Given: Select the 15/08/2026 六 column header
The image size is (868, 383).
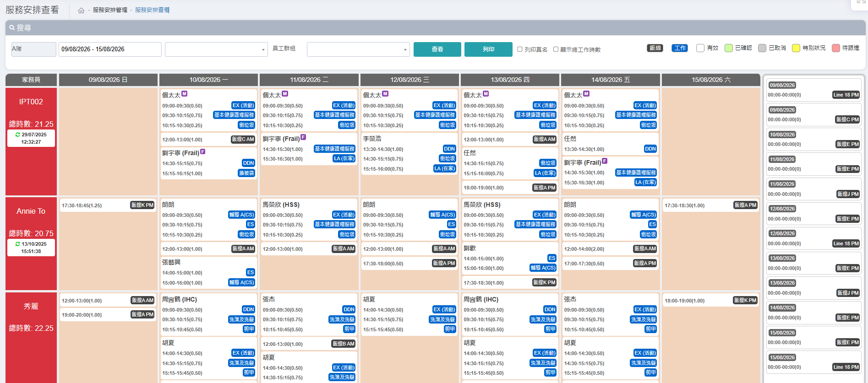Looking at the screenshot, I should click(x=711, y=80).
